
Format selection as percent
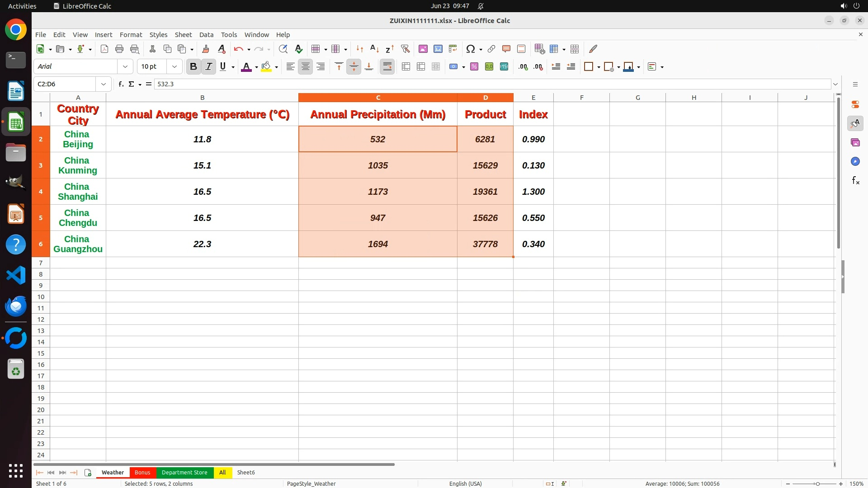pyautogui.click(x=474, y=67)
